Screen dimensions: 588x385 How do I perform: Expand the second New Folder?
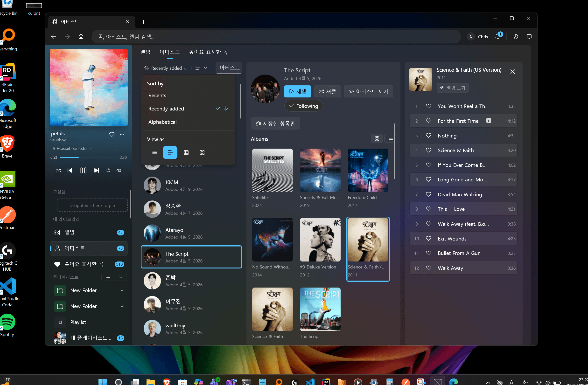tap(122, 306)
